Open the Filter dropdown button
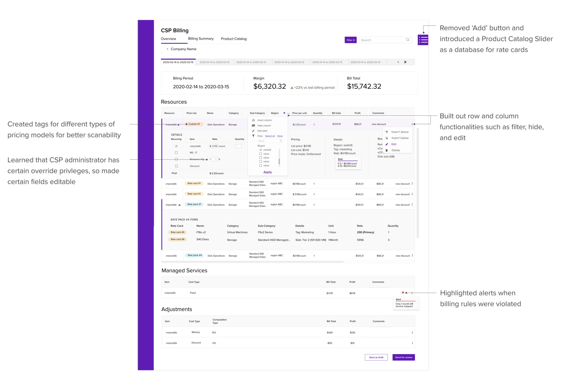Image resolution: width=562 pixels, height=392 pixels. [x=350, y=40]
